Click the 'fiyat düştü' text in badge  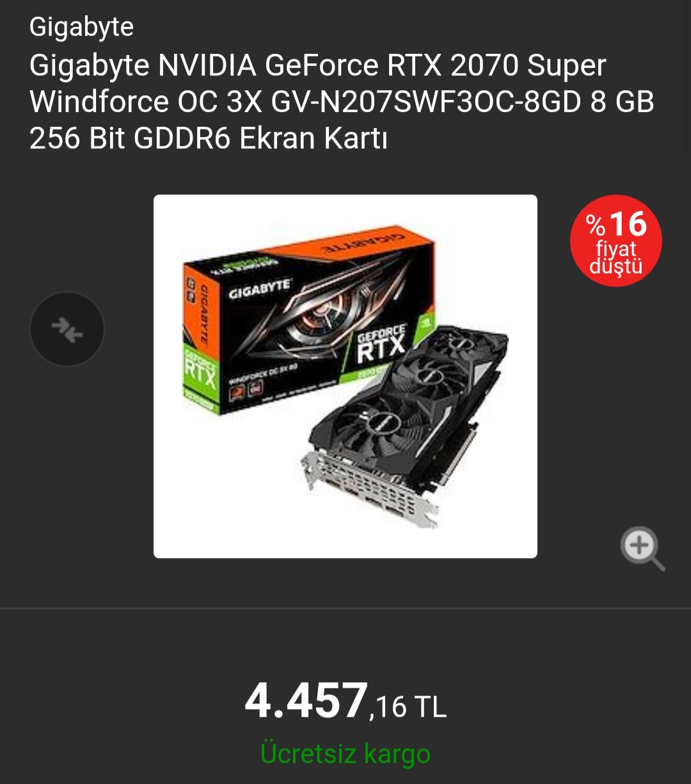tap(616, 257)
